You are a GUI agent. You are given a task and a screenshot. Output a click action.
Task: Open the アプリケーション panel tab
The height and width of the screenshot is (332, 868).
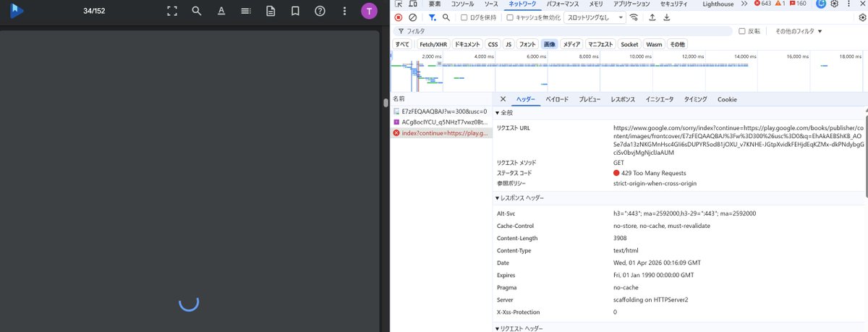(630, 4)
